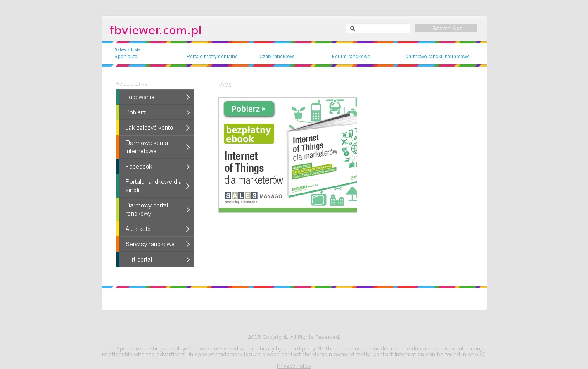The image size is (588, 369).
Task: Open Portale randkowe dla singli item
Action: [153, 186]
